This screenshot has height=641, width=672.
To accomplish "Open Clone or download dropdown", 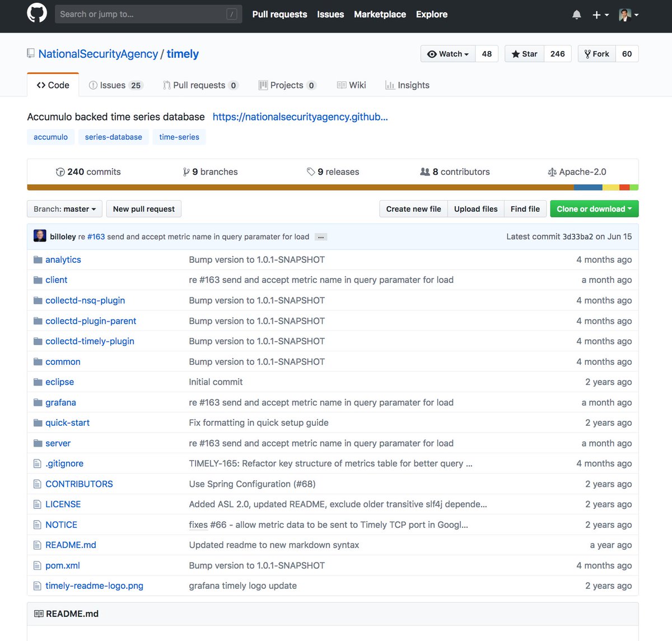I will [x=594, y=209].
